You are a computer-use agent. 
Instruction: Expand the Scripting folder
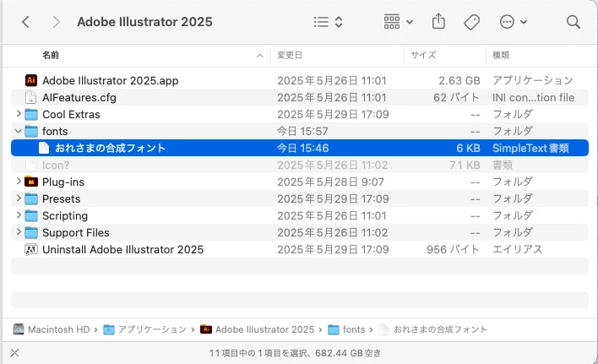click(19, 215)
